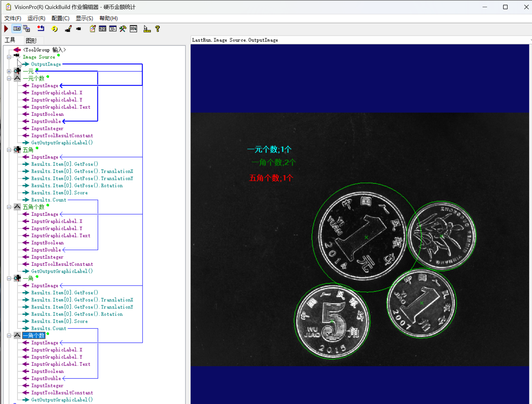Click the Image Source camera icon in tree

coord(17,56)
